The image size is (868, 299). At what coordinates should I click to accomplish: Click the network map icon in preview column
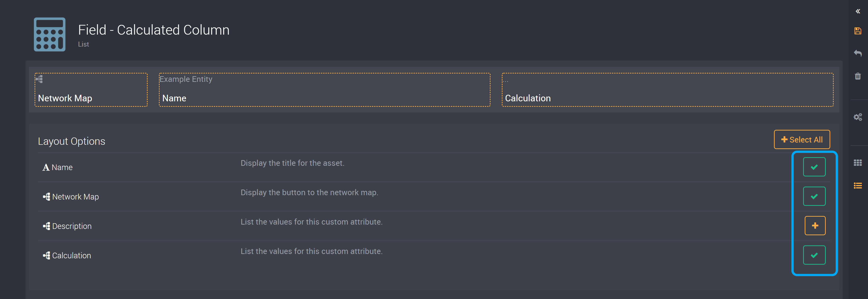(39, 79)
